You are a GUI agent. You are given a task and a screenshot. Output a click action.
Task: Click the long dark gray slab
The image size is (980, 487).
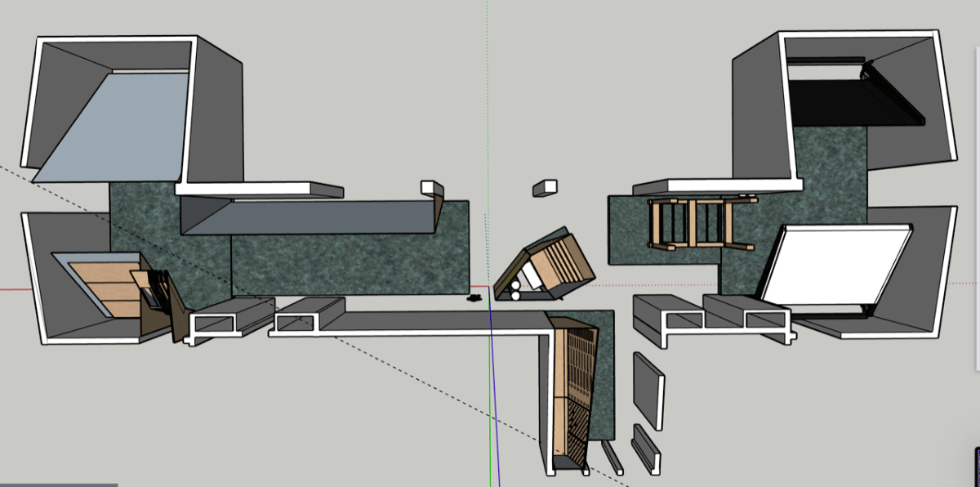[309, 217]
